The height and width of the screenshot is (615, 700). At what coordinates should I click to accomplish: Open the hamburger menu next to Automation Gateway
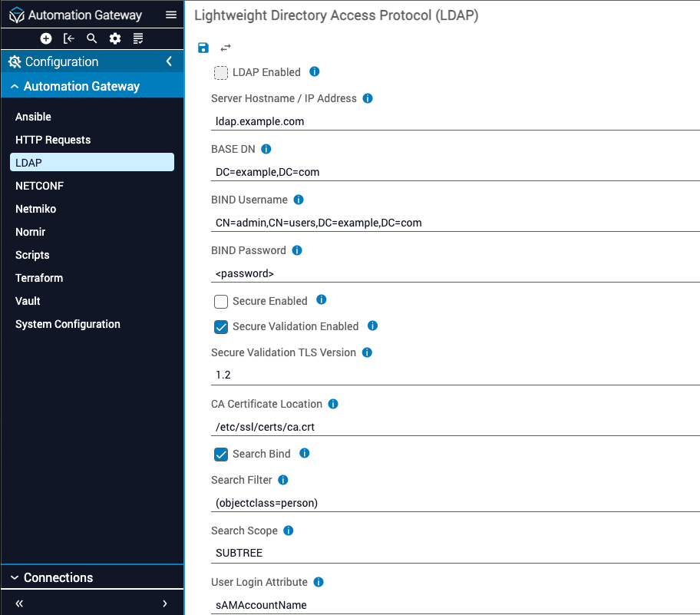(x=171, y=15)
